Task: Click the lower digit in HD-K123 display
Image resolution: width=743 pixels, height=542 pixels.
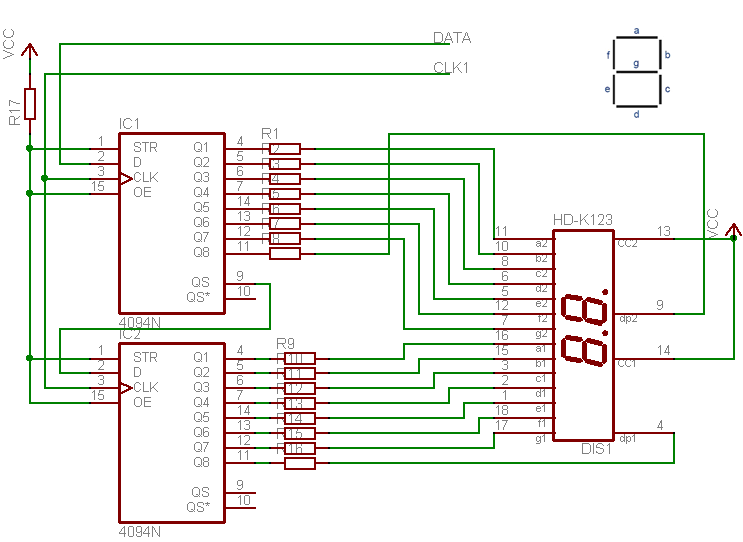Action: click(x=585, y=352)
